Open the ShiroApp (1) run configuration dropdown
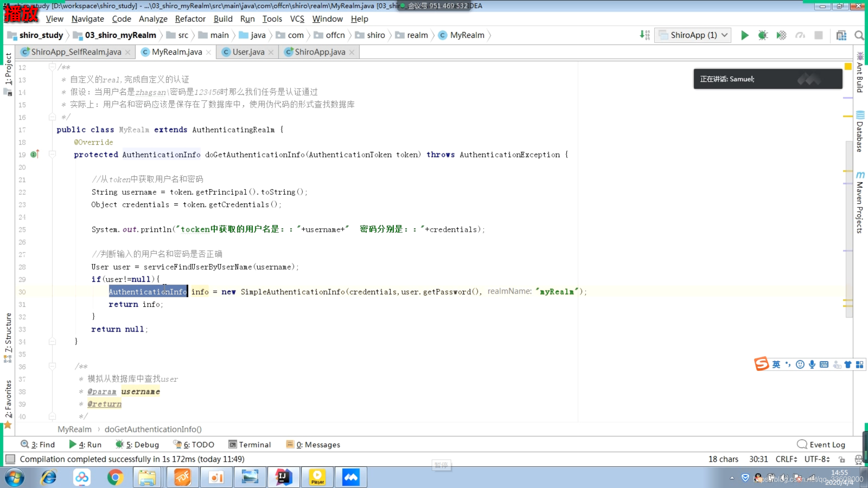The height and width of the screenshot is (488, 868). pyautogui.click(x=693, y=35)
